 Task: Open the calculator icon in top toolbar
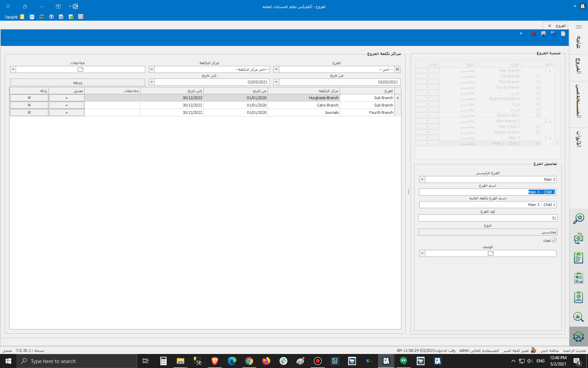click(x=81, y=17)
